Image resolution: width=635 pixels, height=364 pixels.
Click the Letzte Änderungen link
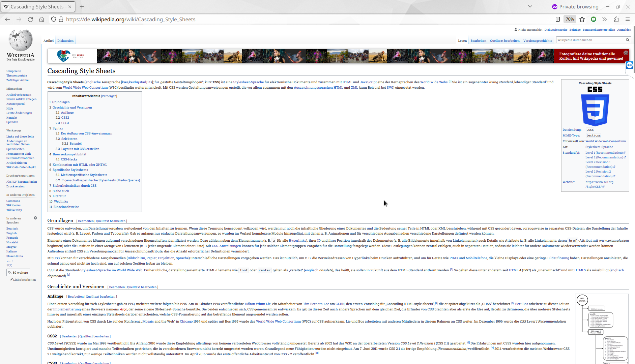tap(19, 113)
